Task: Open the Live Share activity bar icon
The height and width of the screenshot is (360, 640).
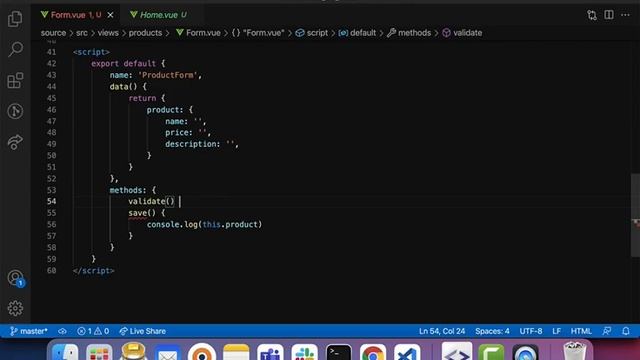Action: point(15,142)
